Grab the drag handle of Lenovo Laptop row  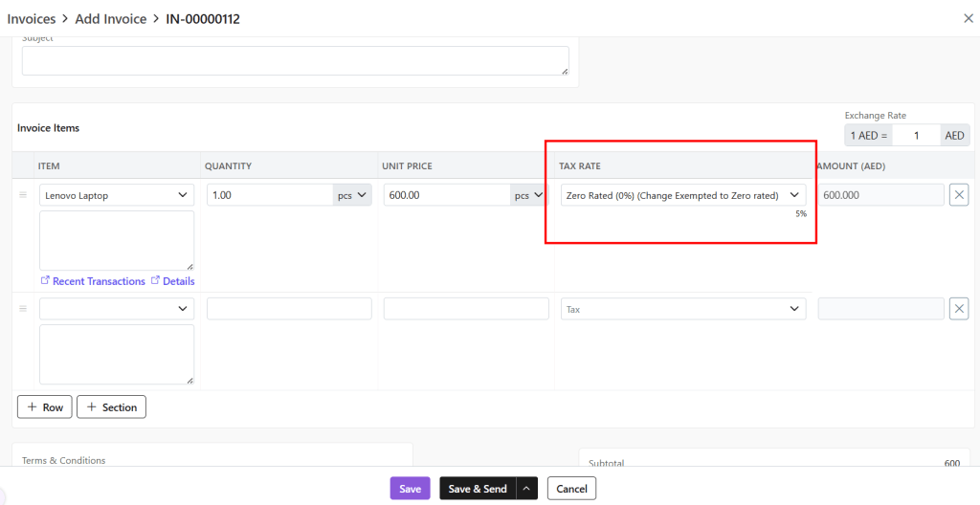[24, 195]
